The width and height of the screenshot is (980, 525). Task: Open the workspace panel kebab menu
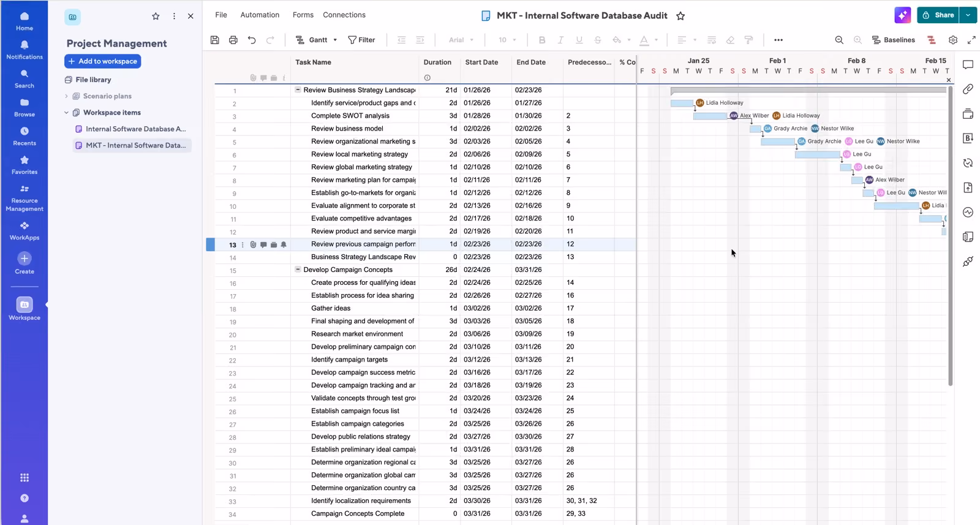(x=174, y=17)
